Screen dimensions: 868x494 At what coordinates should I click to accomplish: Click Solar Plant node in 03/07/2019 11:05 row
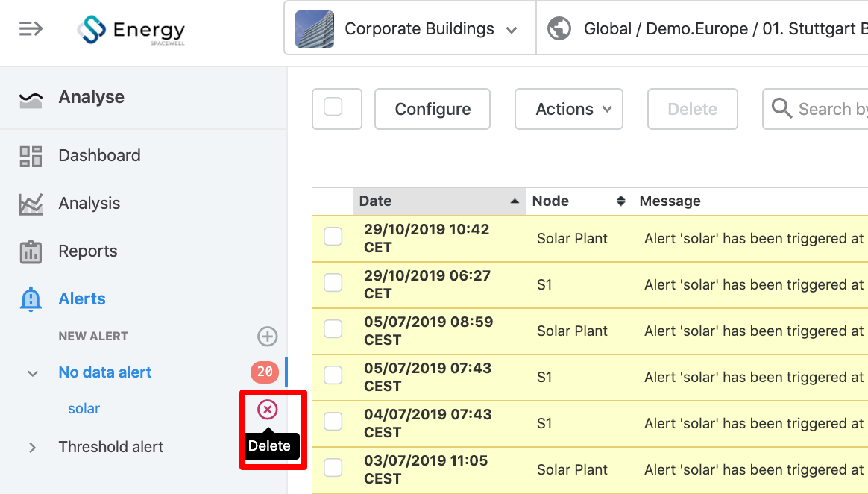[x=573, y=469]
